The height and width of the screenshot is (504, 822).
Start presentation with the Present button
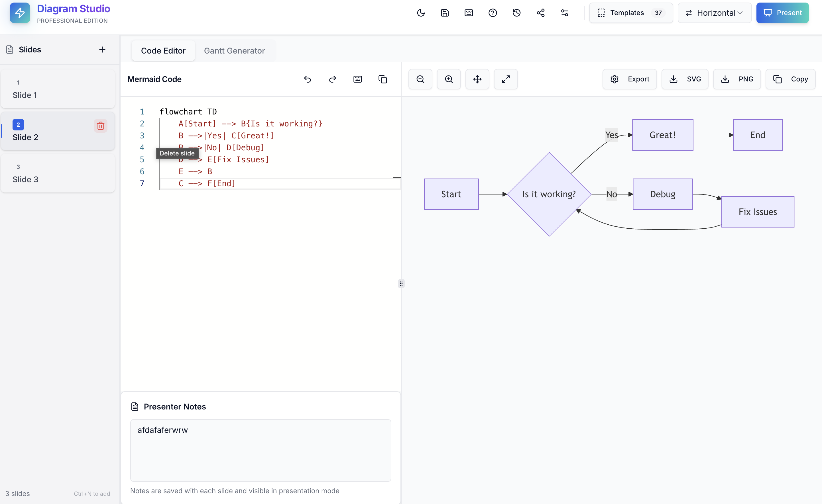782,13
